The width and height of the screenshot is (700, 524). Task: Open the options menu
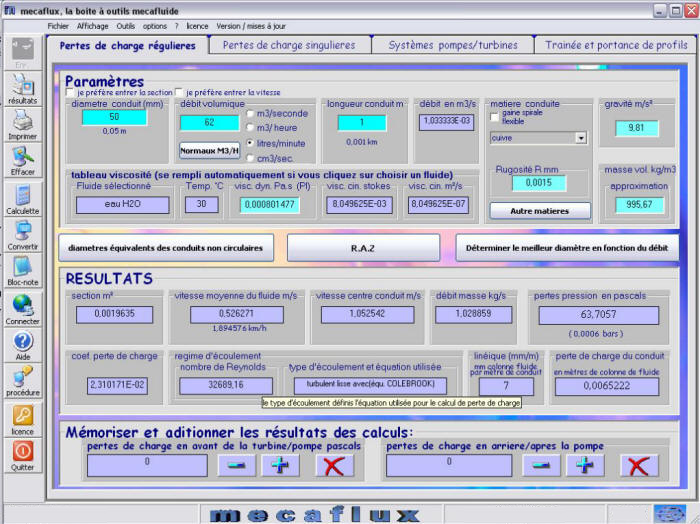(x=154, y=26)
